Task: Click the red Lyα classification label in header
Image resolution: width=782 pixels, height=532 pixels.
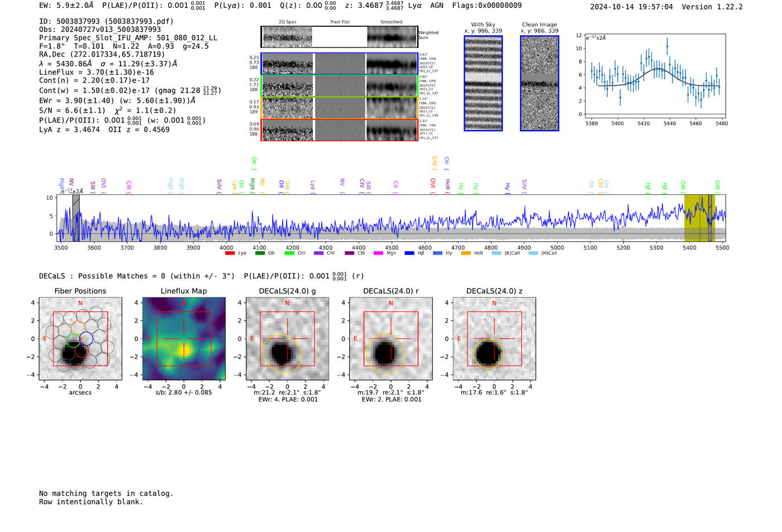Action: click(415, 6)
